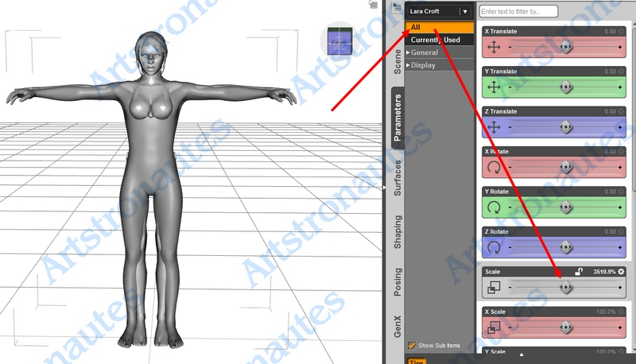Select the Parameters tab
The height and width of the screenshot is (364, 636).
click(397, 118)
